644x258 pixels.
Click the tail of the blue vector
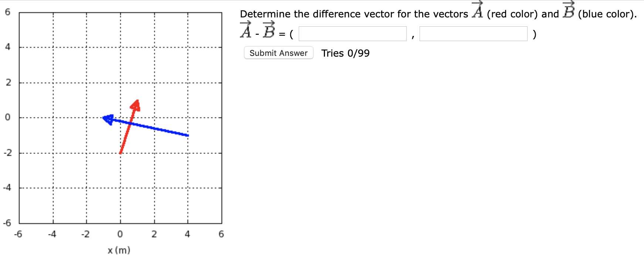click(x=188, y=136)
